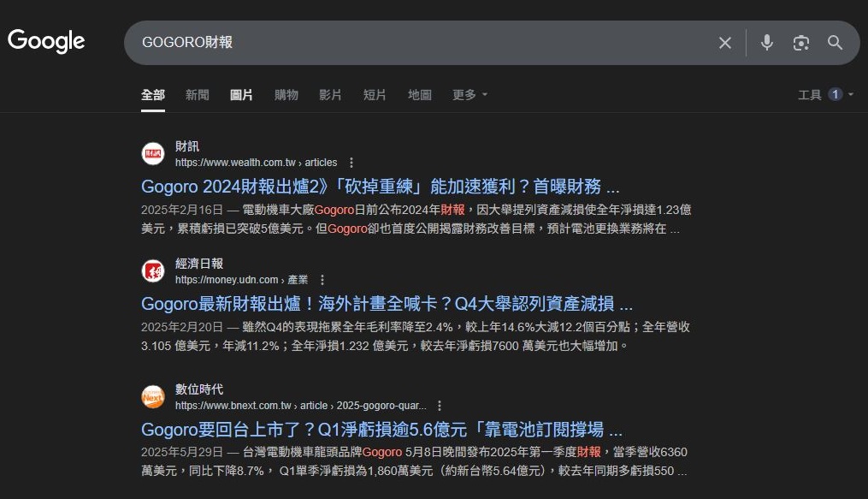Click the 財訊 source name

click(x=187, y=146)
